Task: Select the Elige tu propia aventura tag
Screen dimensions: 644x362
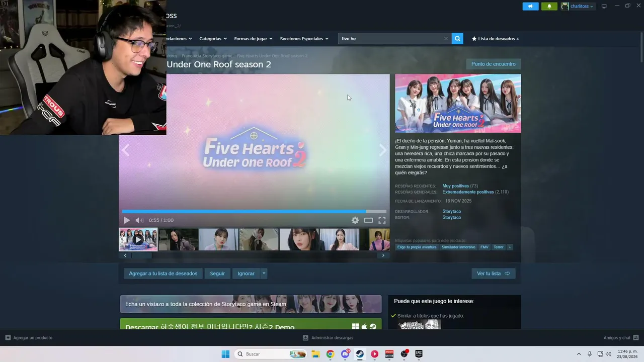Action: coord(417,247)
